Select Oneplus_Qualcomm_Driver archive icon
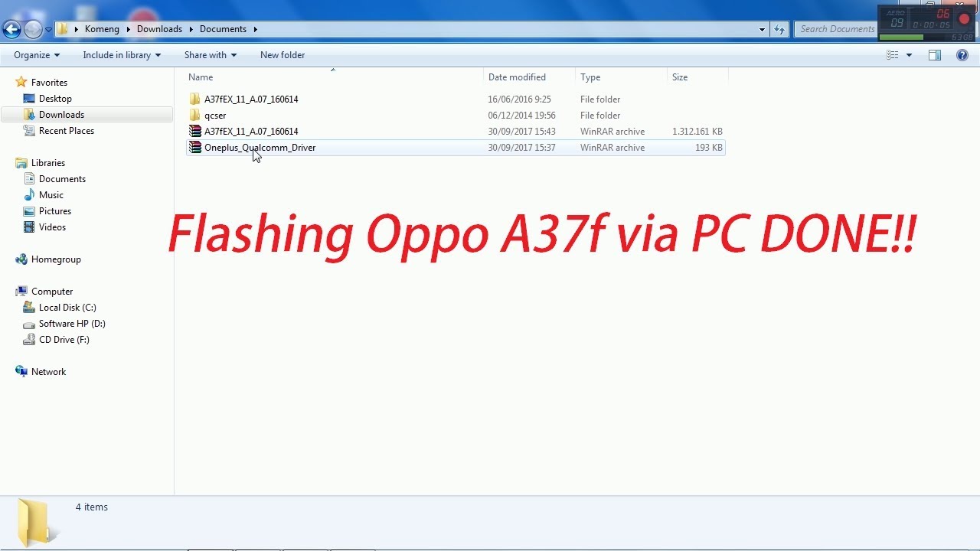Screen dimensions: 980x551 (194, 148)
